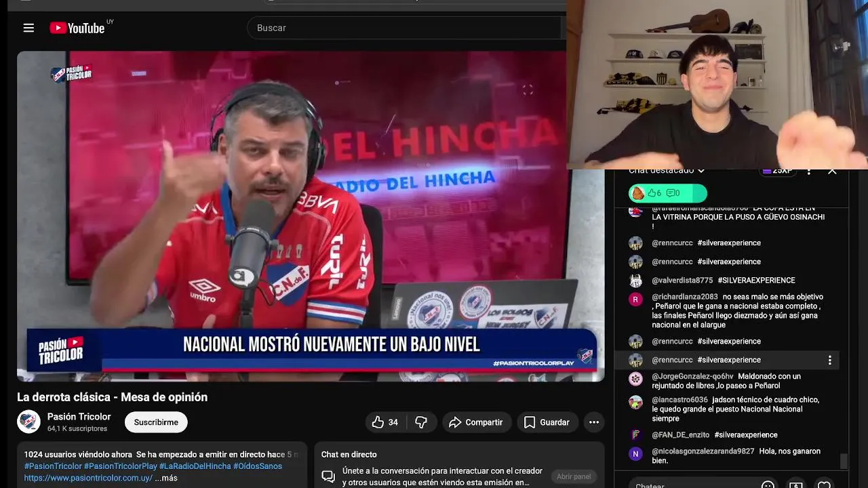Visit the pasiontricolor.com.uy link
The width and height of the screenshot is (868, 488).
tap(88, 478)
